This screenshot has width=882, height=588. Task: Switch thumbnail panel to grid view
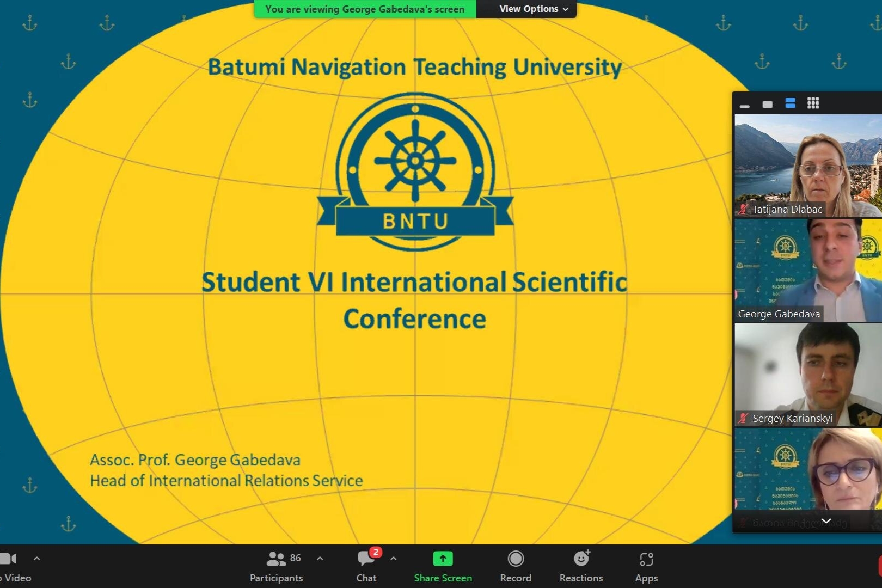click(813, 103)
